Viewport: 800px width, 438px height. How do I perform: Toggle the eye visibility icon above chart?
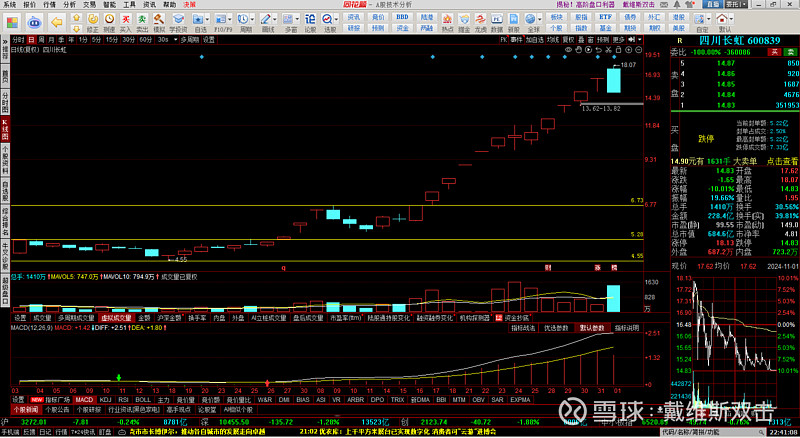[568, 50]
